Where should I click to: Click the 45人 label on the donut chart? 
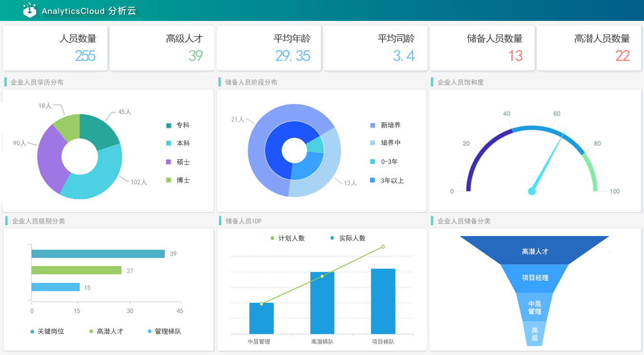124,112
